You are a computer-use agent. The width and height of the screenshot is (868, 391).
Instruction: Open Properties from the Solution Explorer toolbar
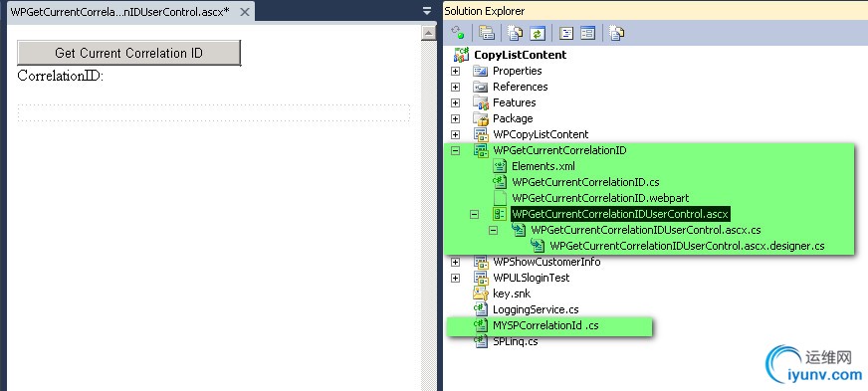(487, 33)
